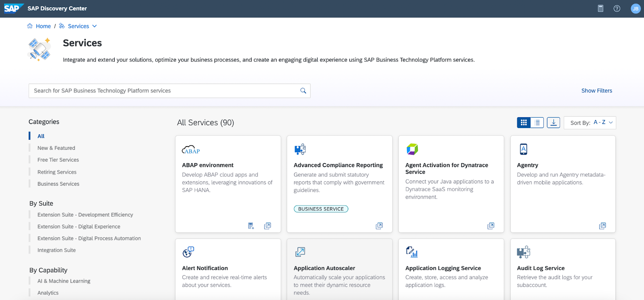Open the Sort By A - Z dropdown
Viewport: 644px width, 300px height.
590,123
